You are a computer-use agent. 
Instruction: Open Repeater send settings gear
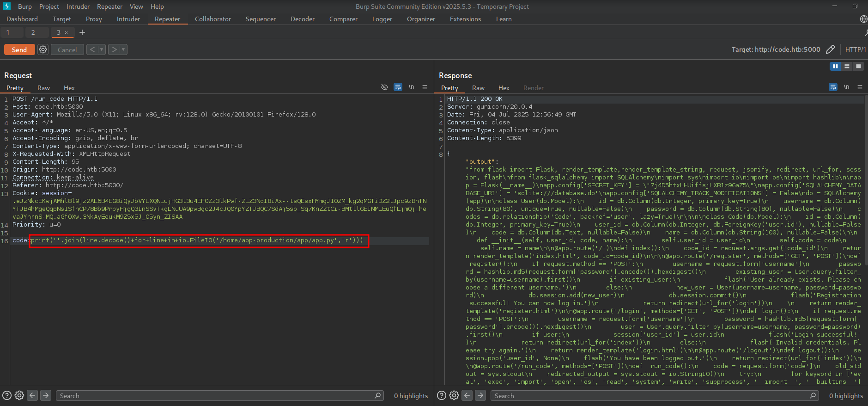pyautogui.click(x=43, y=49)
